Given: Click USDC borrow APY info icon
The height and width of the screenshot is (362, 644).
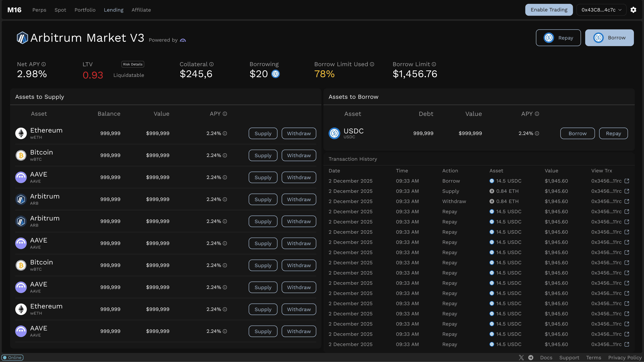Looking at the screenshot, I should (x=537, y=133).
